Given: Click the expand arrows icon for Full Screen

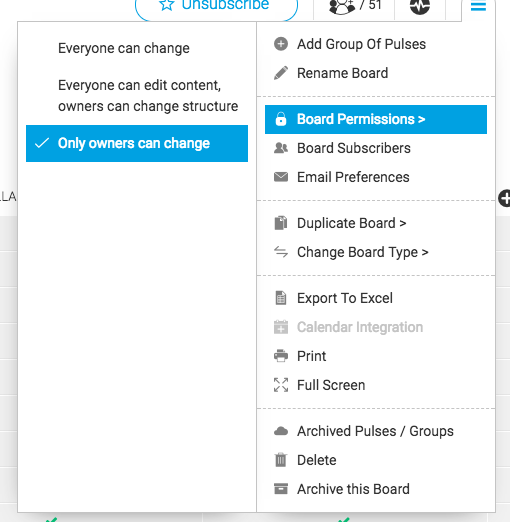Looking at the screenshot, I should tap(281, 385).
